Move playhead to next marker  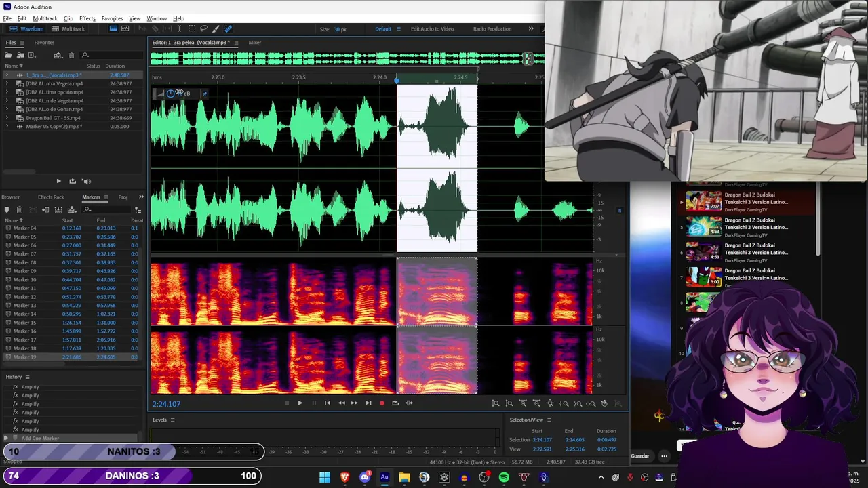[368, 403]
